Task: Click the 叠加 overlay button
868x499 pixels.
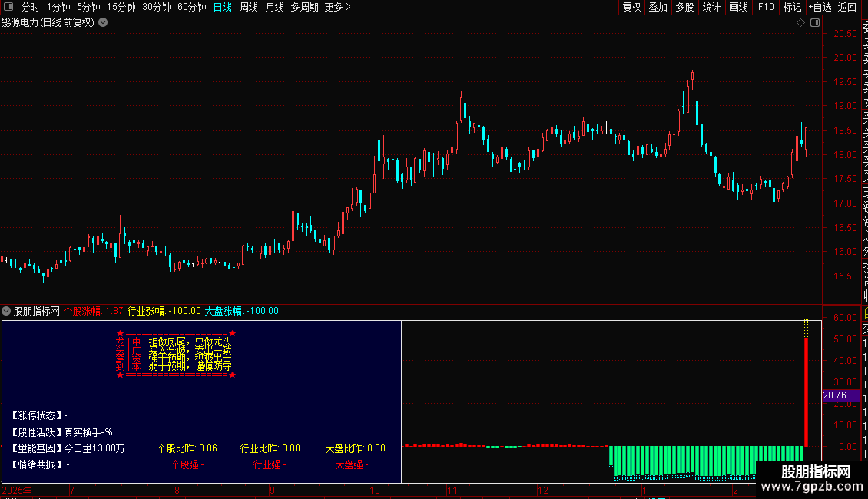Action: point(658,7)
